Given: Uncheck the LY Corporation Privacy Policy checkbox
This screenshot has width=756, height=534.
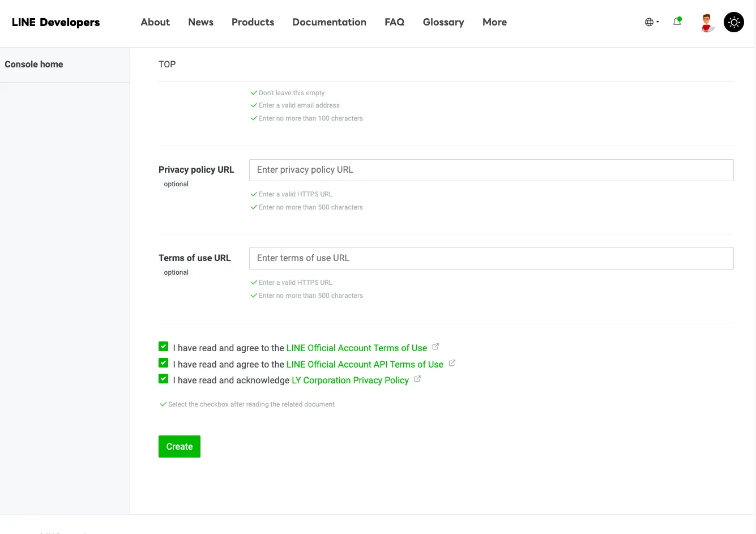Looking at the screenshot, I should point(164,379).
